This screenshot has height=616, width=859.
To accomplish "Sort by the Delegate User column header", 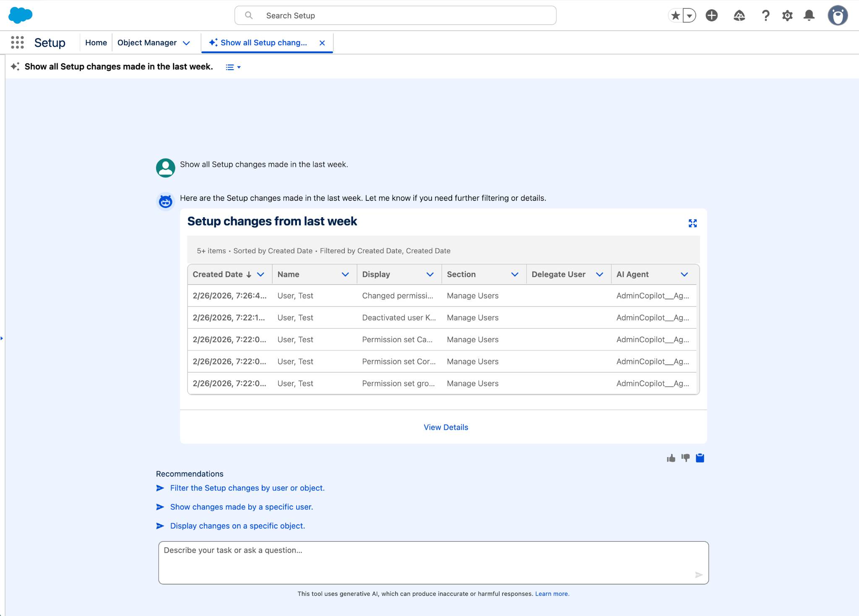I will click(x=559, y=274).
